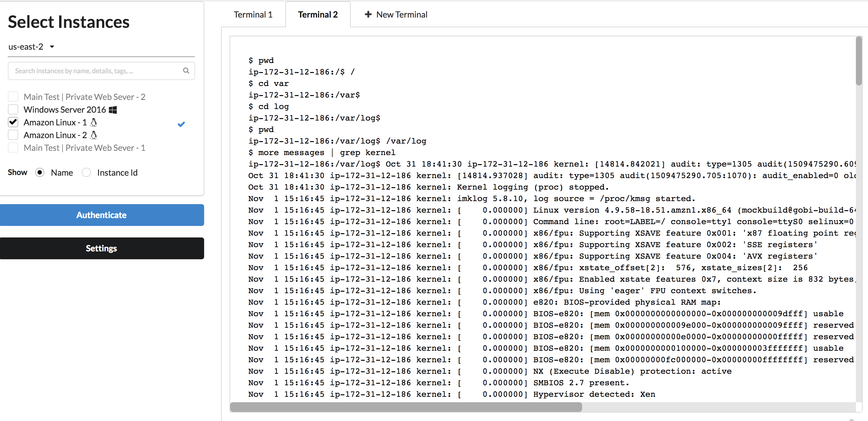Click blue checkmark next to Amazon Linux - 1
The height and width of the screenshot is (421, 868).
181,124
